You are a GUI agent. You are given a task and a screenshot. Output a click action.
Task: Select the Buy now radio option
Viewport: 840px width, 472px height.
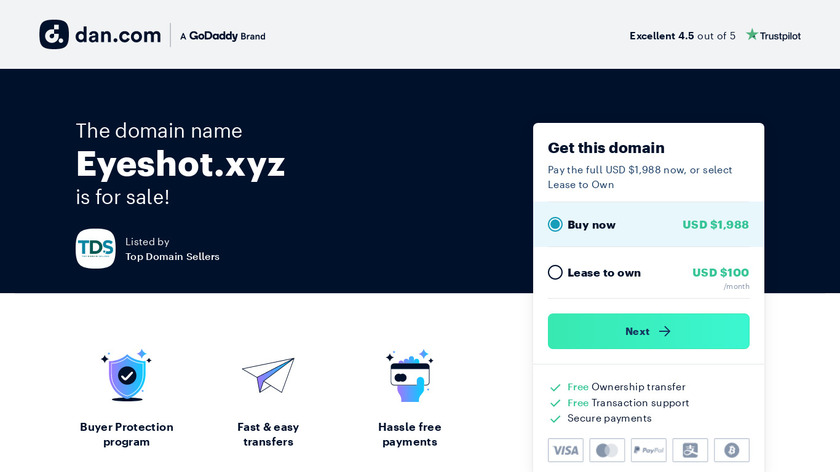click(555, 224)
